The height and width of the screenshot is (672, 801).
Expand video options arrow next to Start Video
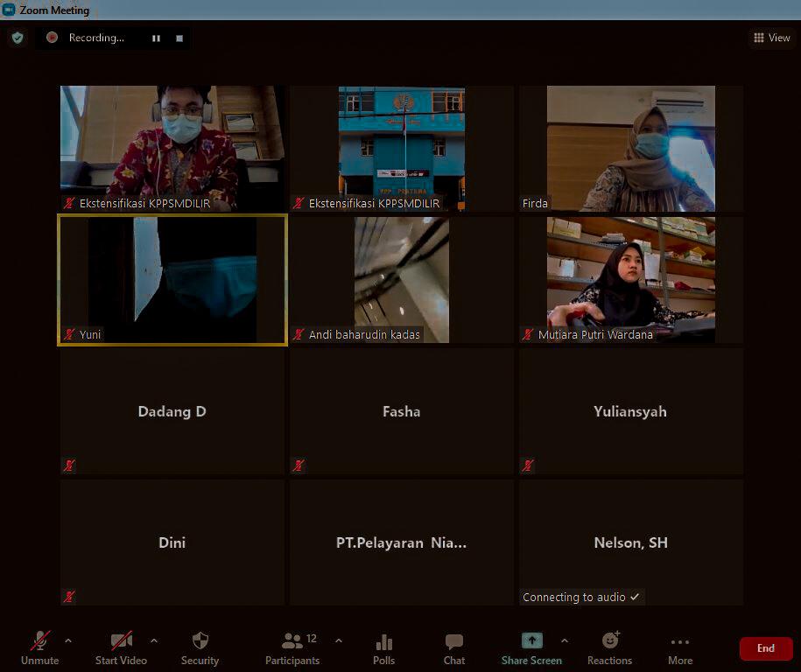(x=154, y=640)
